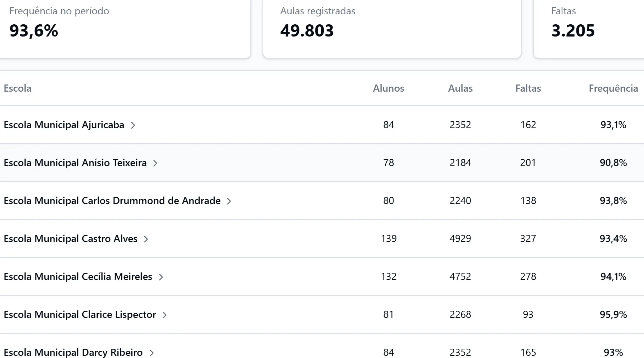Open Escola Municipal Clarice Lispector
This screenshot has height=358, width=644.
(80, 315)
